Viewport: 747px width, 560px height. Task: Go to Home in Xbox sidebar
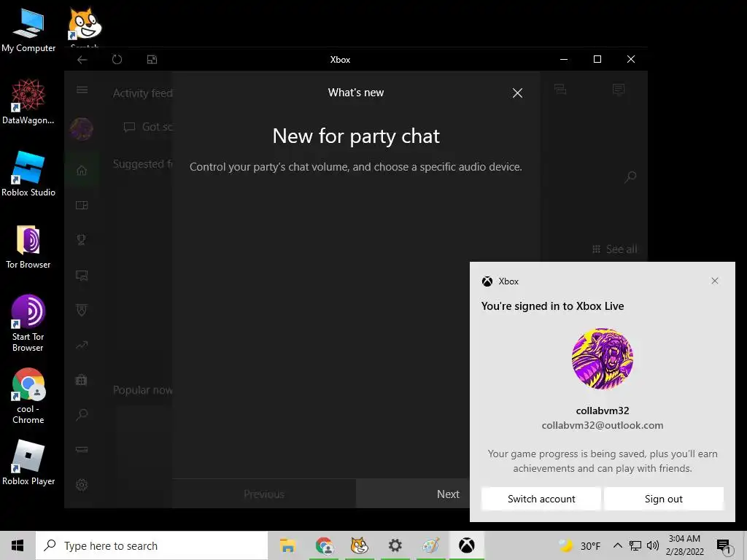(x=82, y=170)
